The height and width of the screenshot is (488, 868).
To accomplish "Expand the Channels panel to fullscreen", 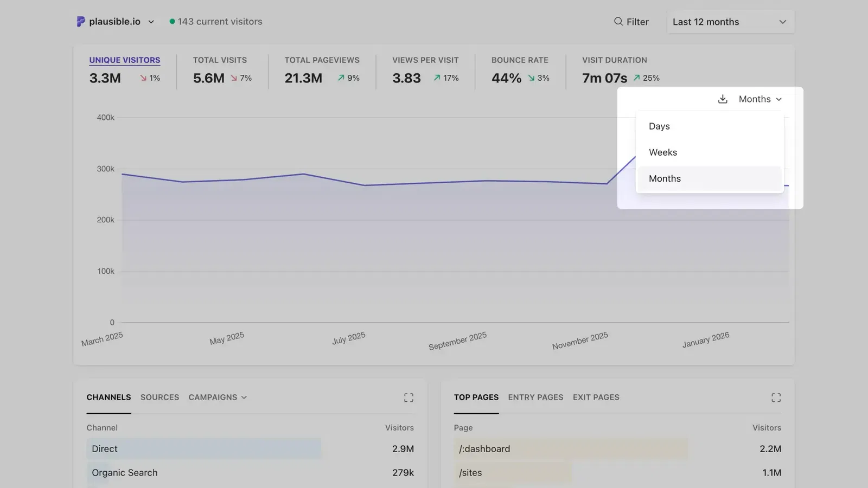I will click(x=409, y=397).
